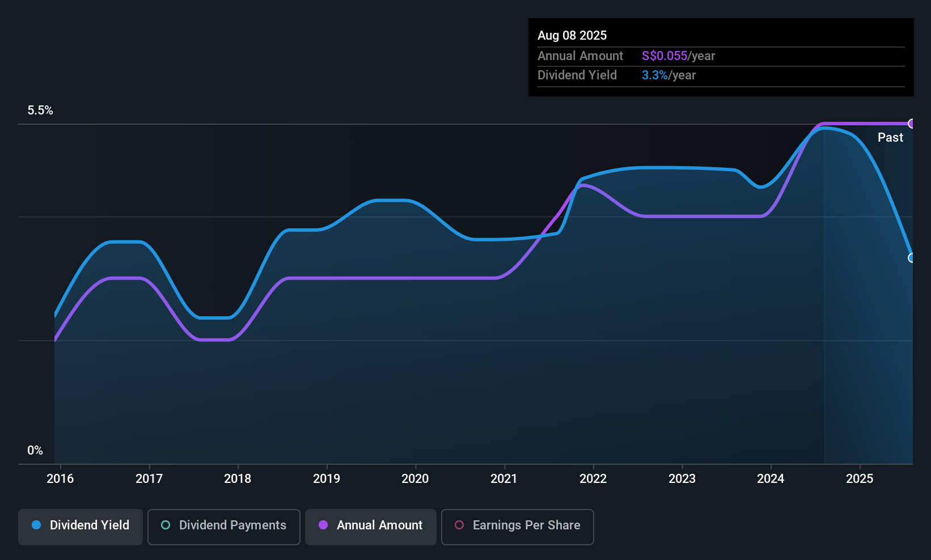Viewport: 931px width, 560px height.
Task: Enable the Earnings Per Share series
Action: point(517,527)
